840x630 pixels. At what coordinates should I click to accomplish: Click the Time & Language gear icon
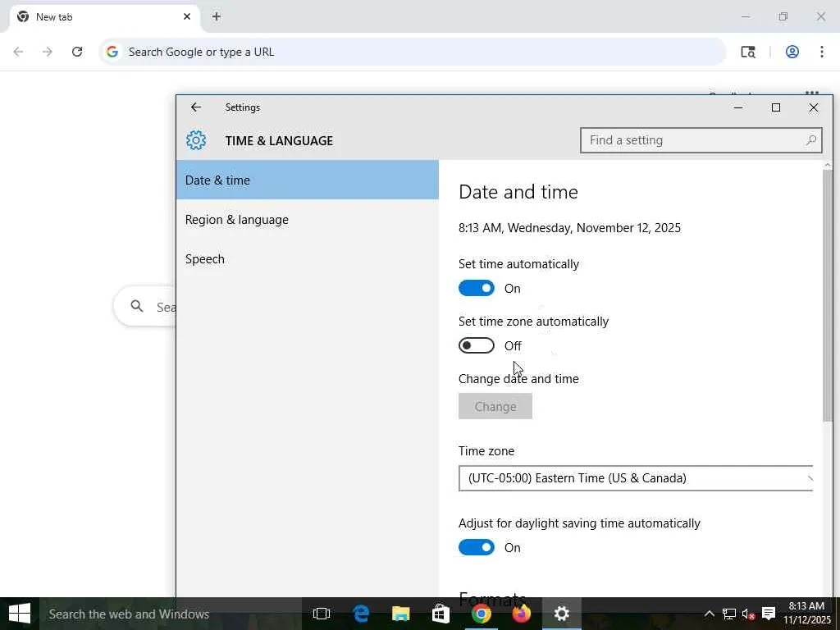coord(196,140)
